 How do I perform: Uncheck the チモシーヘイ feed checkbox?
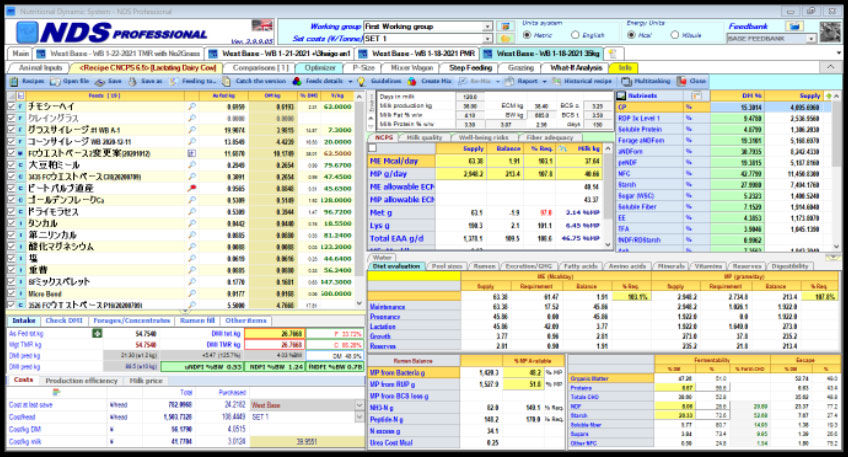pos(11,107)
